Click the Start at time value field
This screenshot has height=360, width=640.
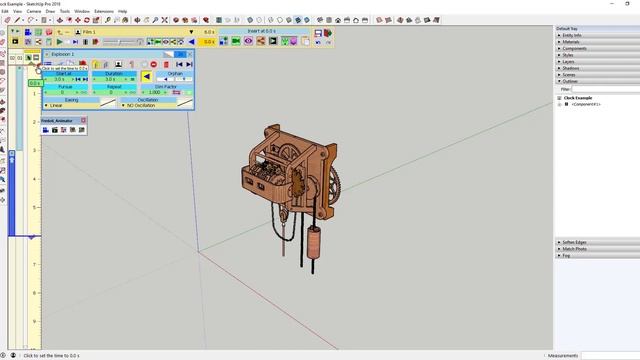[x=60, y=79]
